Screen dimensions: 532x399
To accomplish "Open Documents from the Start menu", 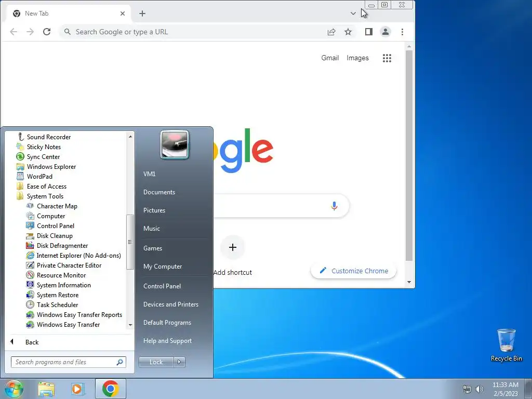I will [x=159, y=192].
